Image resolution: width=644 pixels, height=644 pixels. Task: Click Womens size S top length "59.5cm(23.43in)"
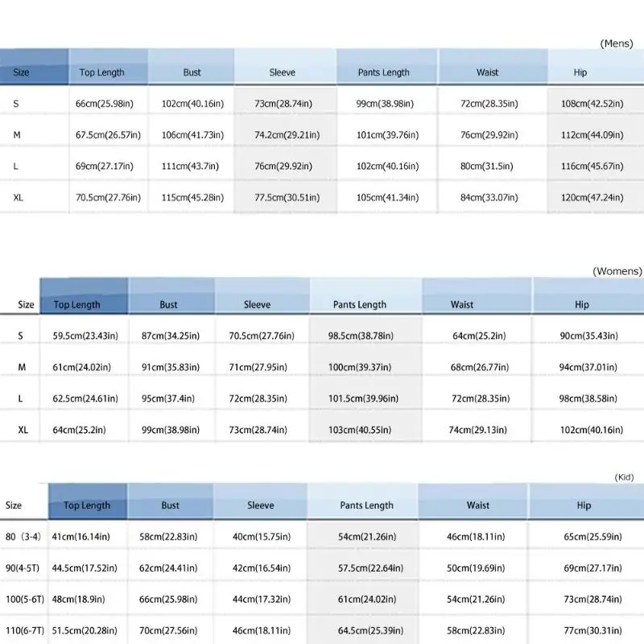click(x=85, y=336)
